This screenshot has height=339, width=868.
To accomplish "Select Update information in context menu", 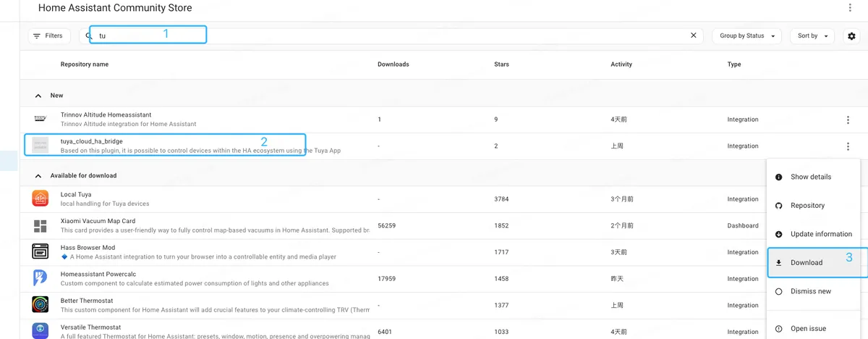I will [x=814, y=234].
